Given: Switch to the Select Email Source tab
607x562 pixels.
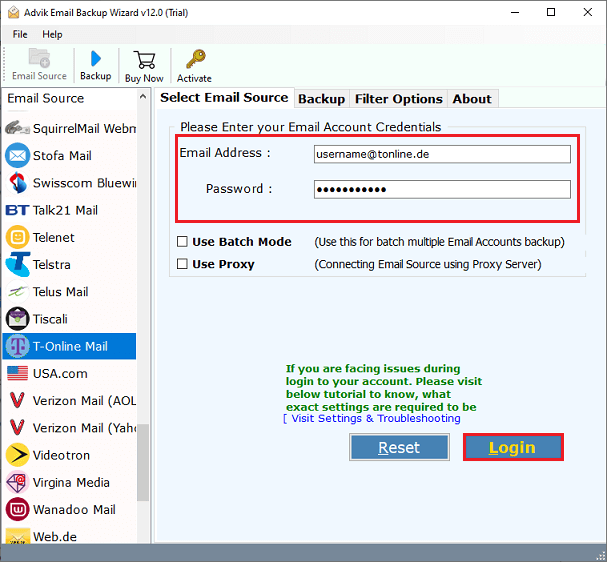Looking at the screenshot, I should [x=224, y=98].
